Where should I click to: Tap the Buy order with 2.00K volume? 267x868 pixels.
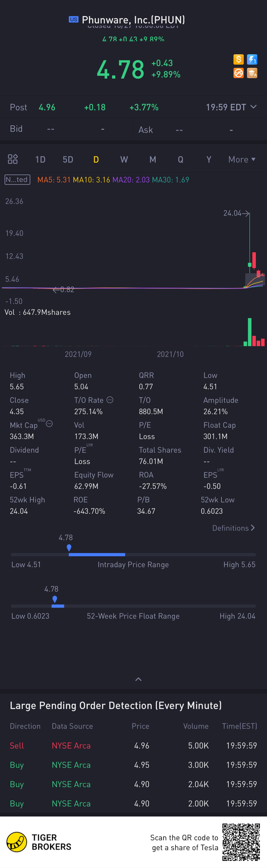(133, 803)
